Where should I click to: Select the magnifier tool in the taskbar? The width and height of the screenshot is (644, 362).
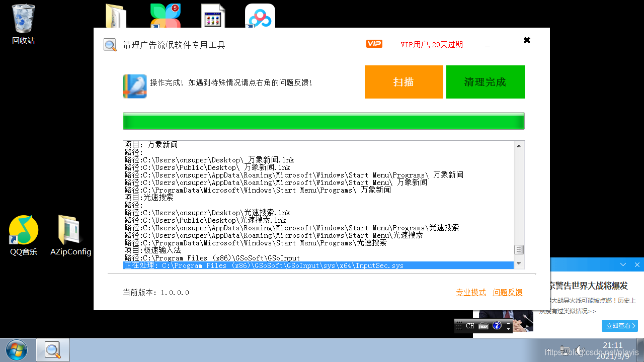coord(53,350)
